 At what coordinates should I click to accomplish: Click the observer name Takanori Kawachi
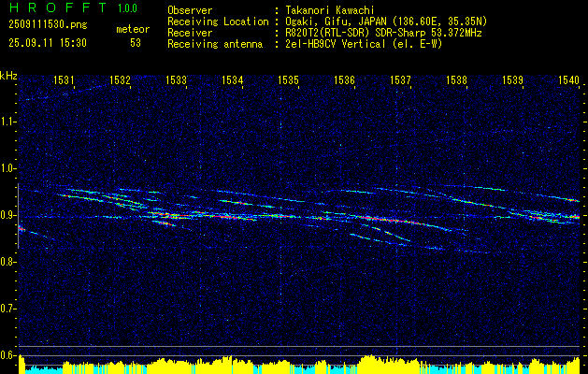point(330,10)
